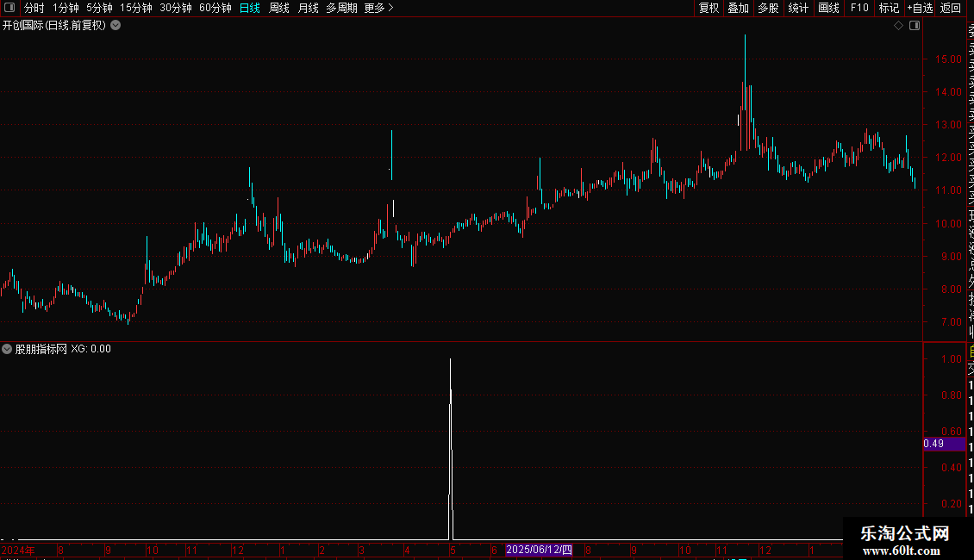Click the 15.00 price axis label

click(948, 59)
